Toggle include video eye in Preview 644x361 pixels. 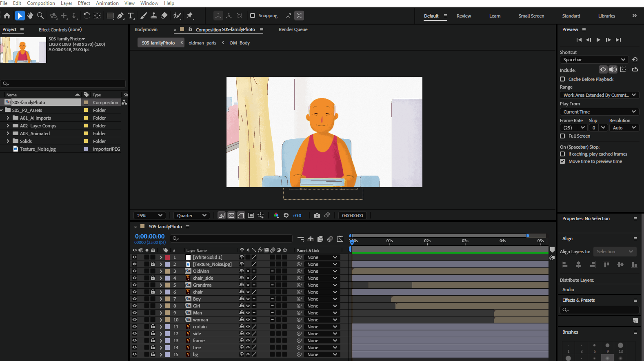tap(603, 69)
